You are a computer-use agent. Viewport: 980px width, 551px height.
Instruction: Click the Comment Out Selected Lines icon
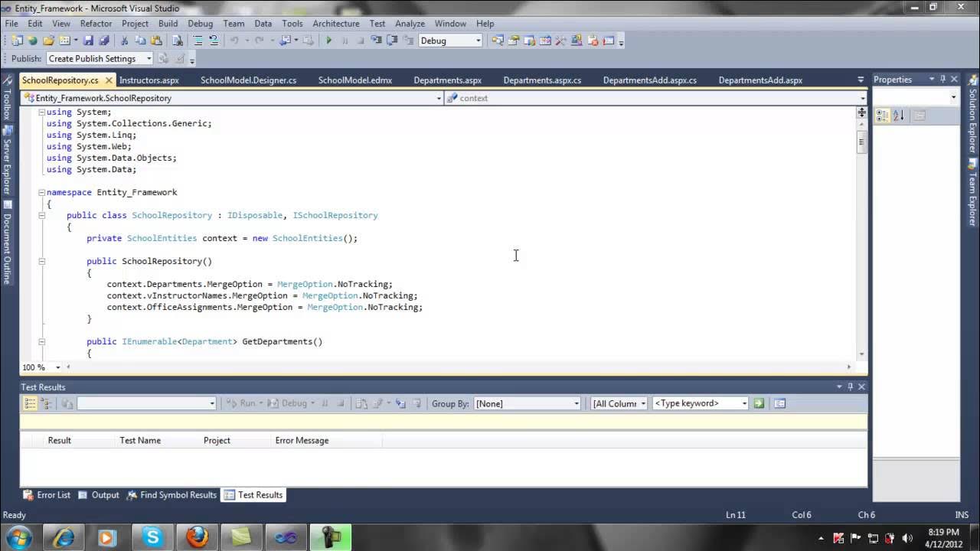(198, 41)
